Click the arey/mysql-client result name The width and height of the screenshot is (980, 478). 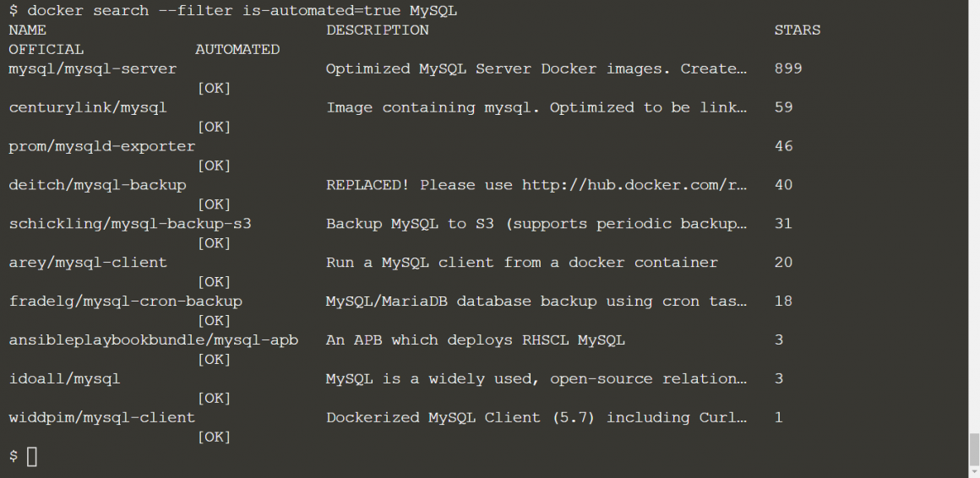[x=88, y=263]
